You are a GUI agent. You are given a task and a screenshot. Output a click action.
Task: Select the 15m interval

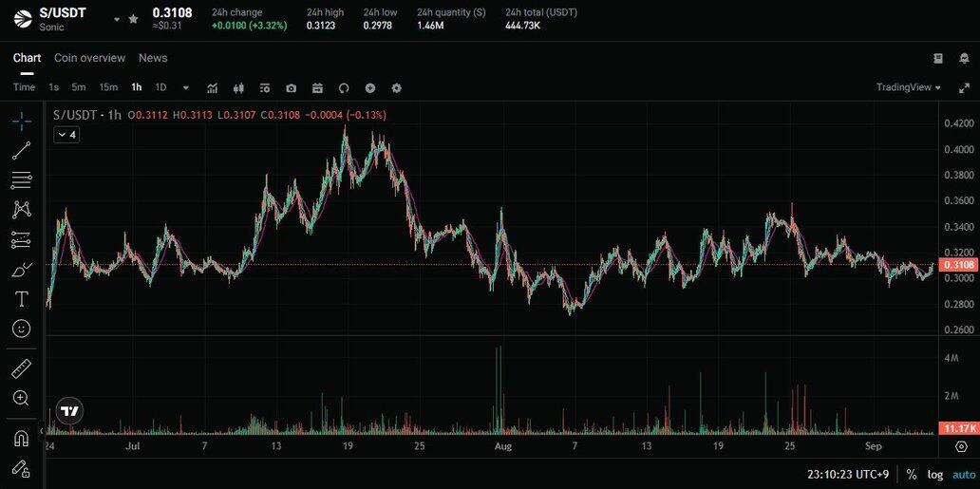coord(108,87)
